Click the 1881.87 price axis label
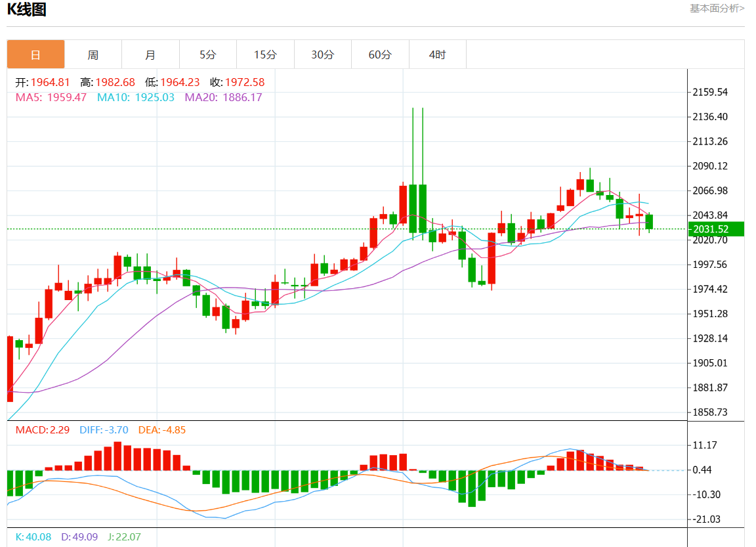Image resolution: width=756 pixels, height=547 pixels. tap(709, 387)
